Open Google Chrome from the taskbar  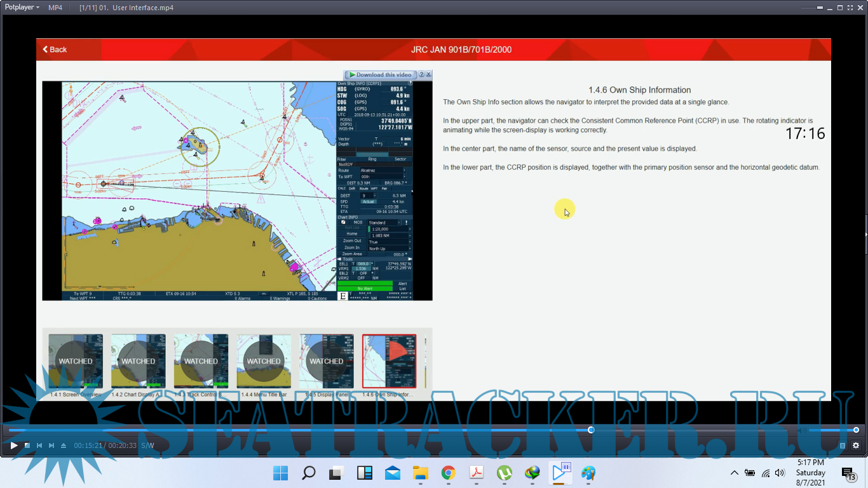click(x=449, y=473)
